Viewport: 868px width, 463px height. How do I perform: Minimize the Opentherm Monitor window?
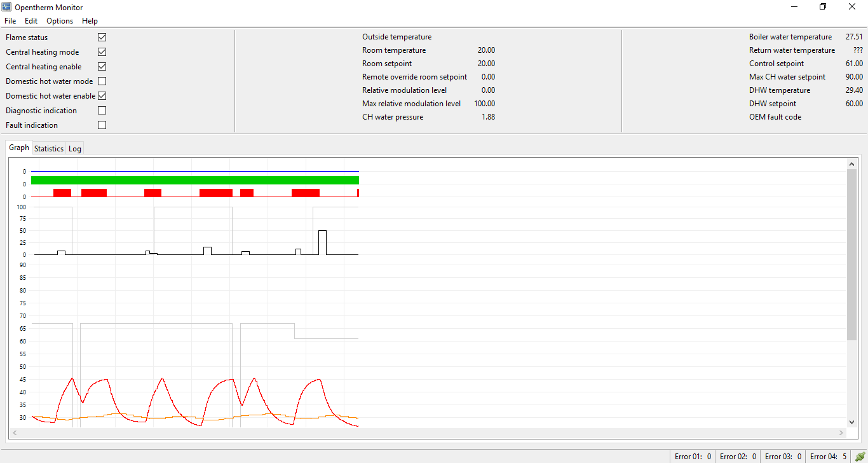point(794,6)
